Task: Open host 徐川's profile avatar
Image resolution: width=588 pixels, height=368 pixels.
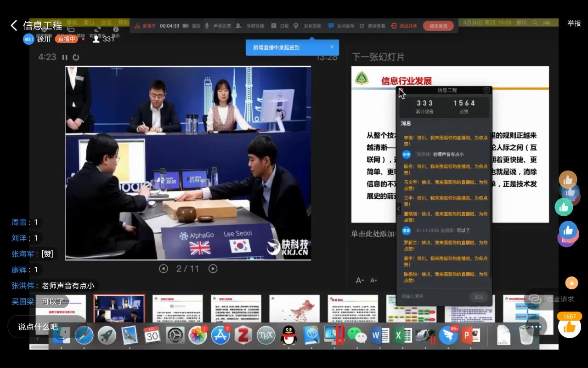Action: (x=28, y=39)
